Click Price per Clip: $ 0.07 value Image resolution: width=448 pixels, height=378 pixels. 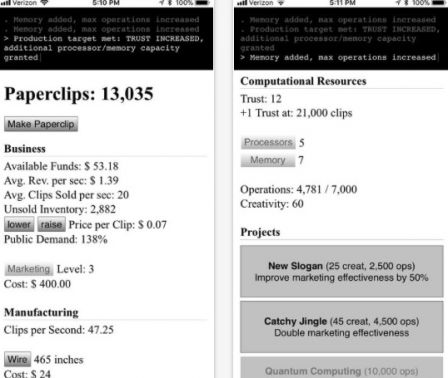point(117,225)
